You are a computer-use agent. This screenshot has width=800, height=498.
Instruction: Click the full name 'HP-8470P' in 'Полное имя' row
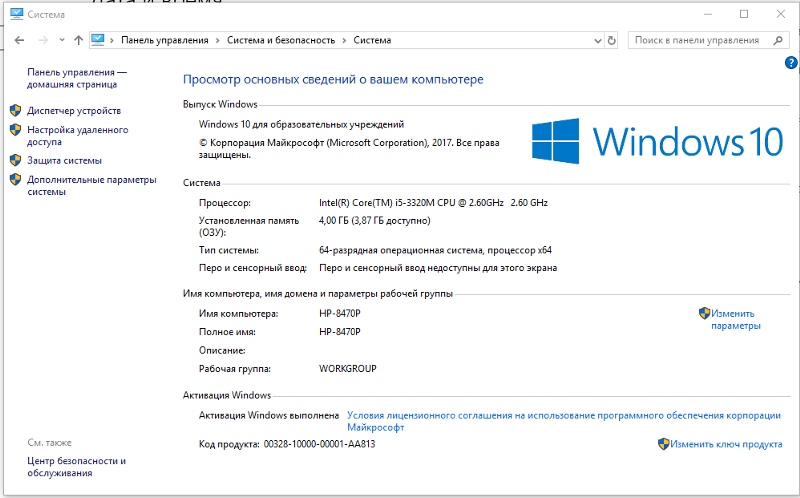(x=340, y=332)
